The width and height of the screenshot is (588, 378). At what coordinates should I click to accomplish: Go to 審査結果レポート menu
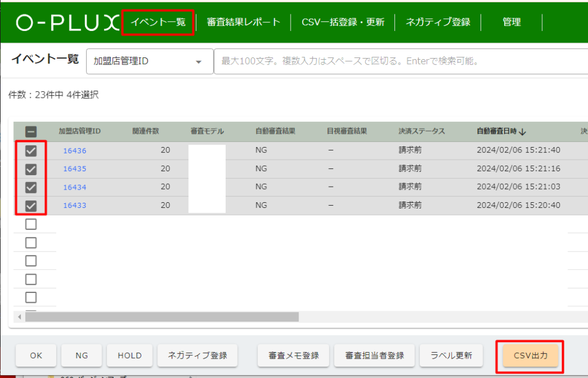pos(243,22)
